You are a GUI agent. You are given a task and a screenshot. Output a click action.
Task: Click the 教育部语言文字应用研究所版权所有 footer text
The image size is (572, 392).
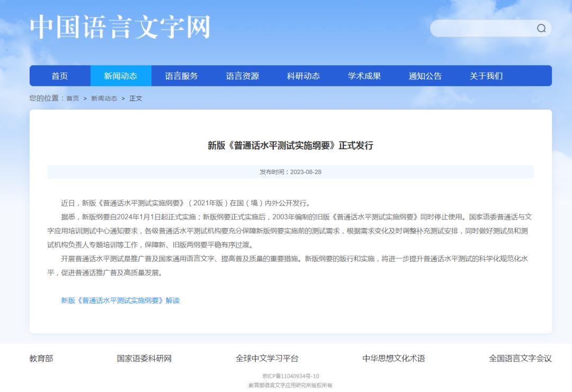pos(290,386)
